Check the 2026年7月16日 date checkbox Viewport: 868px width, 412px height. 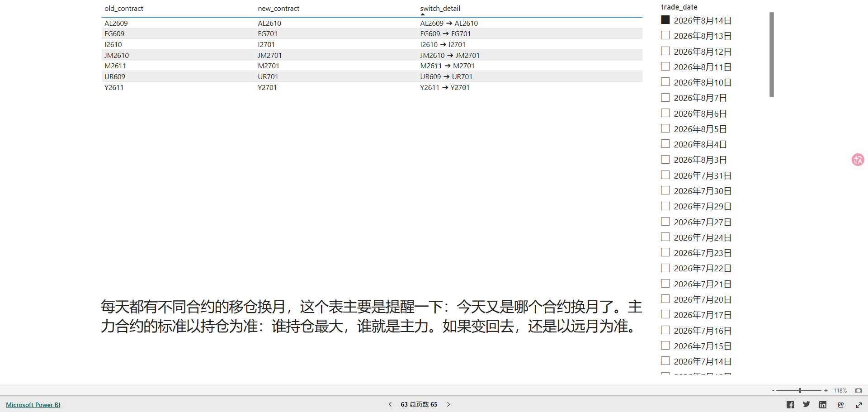[x=665, y=330]
